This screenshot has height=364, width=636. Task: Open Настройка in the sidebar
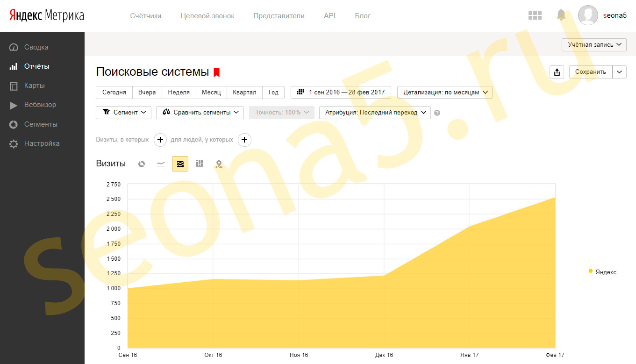pyautogui.click(x=42, y=143)
